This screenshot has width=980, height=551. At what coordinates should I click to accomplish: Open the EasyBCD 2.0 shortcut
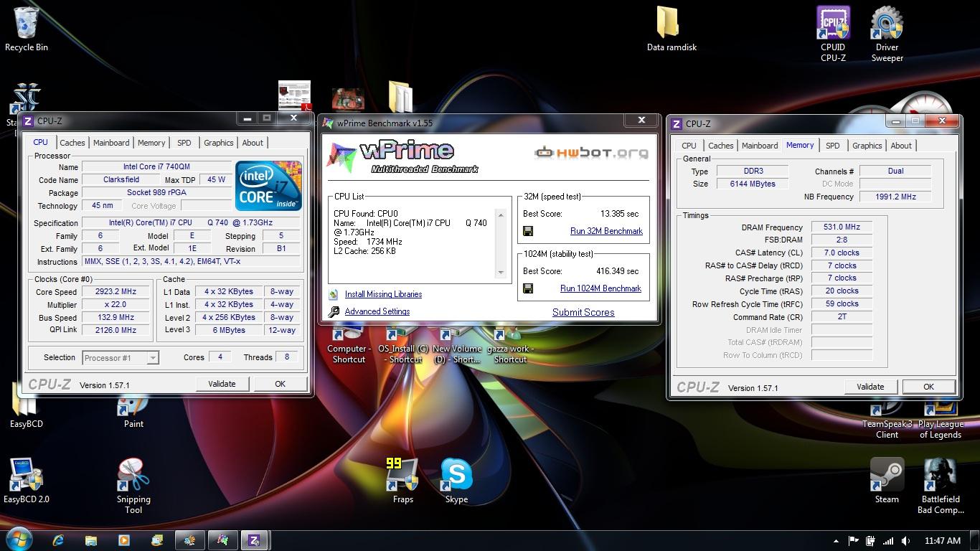click(27, 481)
